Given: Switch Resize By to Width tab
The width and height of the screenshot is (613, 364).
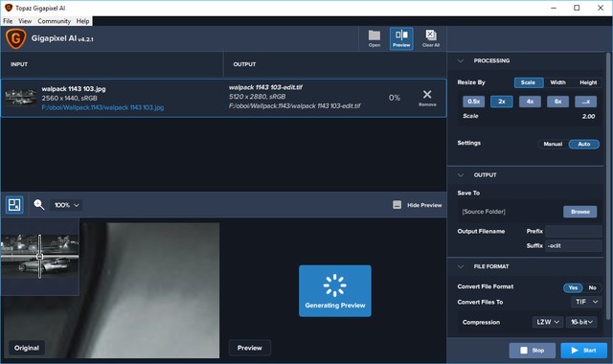Looking at the screenshot, I should coord(557,82).
